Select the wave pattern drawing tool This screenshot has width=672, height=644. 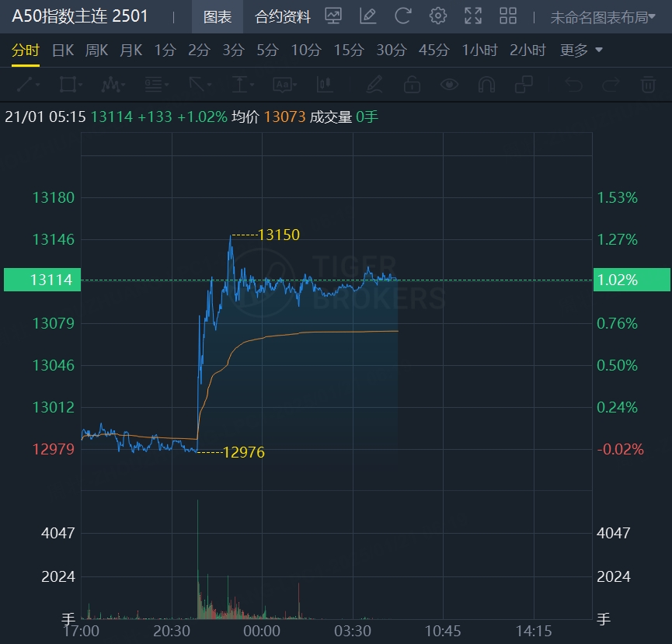pos(110,85)
